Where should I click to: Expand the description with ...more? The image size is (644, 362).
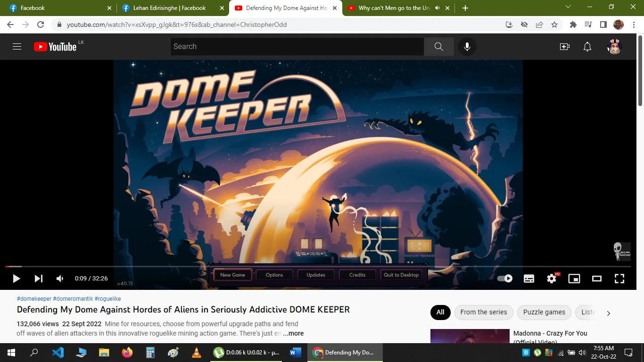tap(293, 333)
